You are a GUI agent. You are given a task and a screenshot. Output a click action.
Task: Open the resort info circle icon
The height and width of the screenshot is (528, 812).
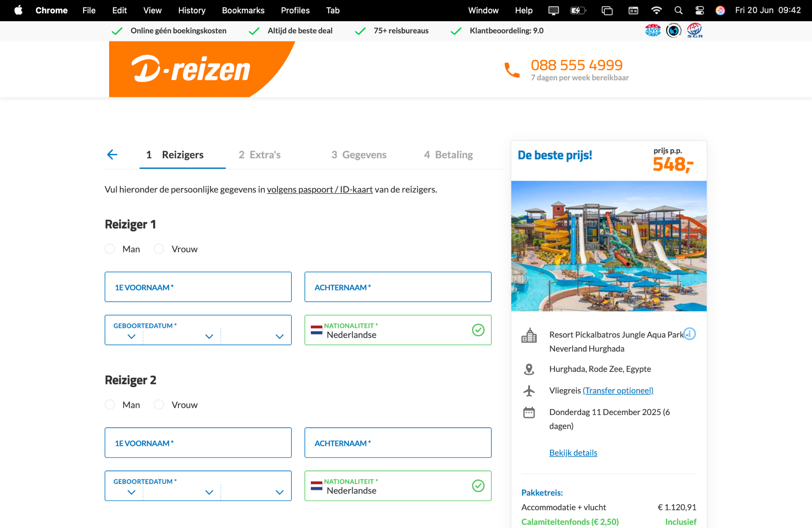(690, 334)
